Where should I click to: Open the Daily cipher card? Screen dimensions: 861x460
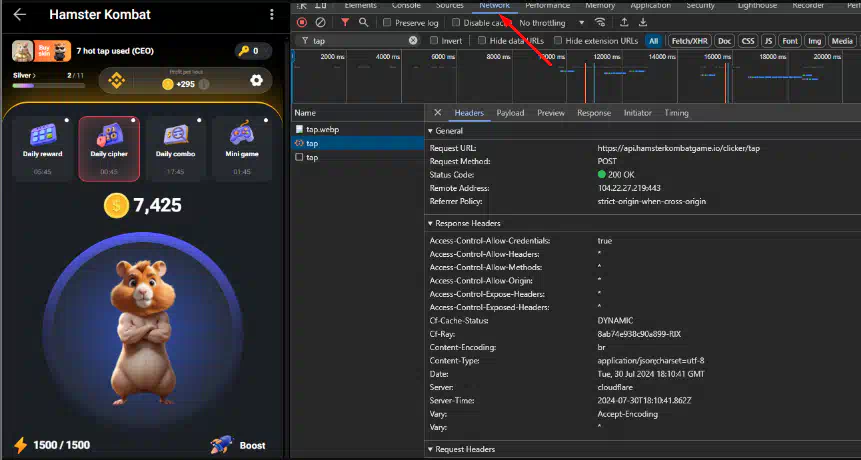[x=109, y=148]
